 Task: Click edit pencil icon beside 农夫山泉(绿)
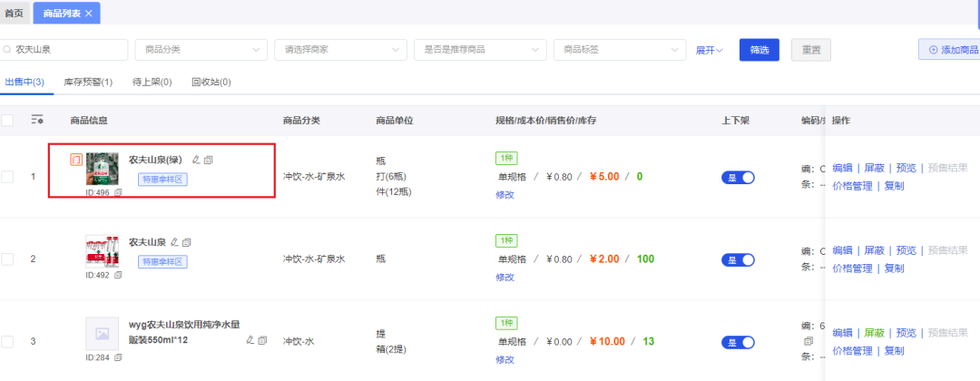point(196,161)
